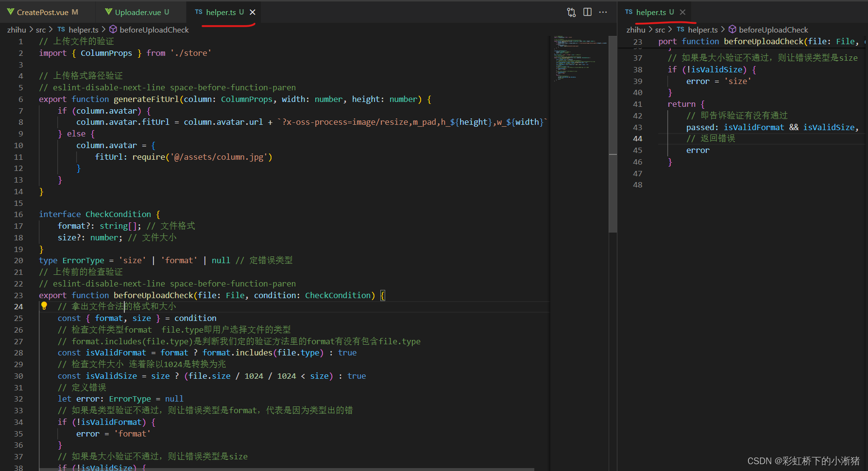Click the TS icon in the left breadcrumb
This screenshot has height=471, width=868.
click(61, 29)
